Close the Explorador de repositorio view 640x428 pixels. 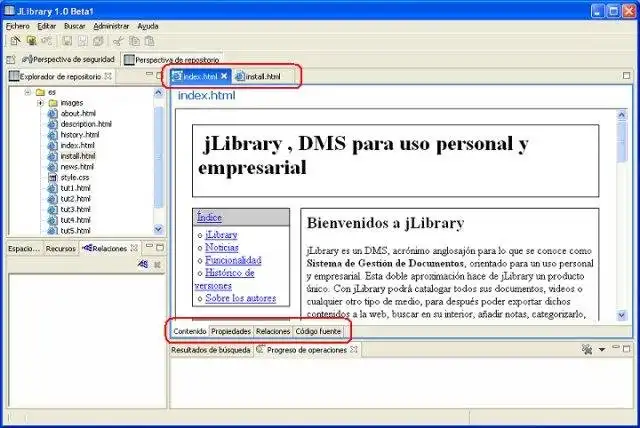pyautogui.click(x=108, y=76)
